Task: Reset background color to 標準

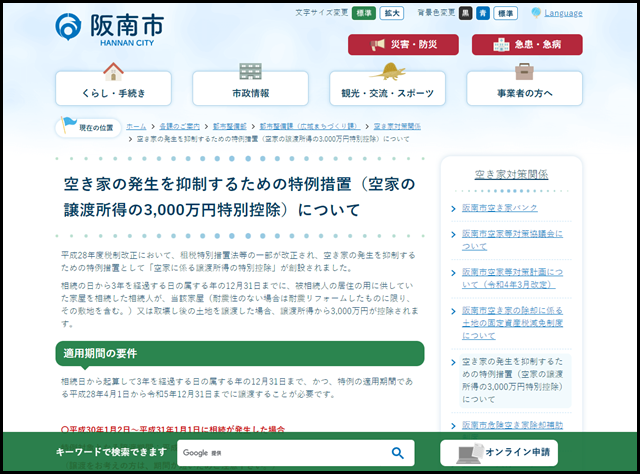Action: pyautogui.click(x=505, y=13)
